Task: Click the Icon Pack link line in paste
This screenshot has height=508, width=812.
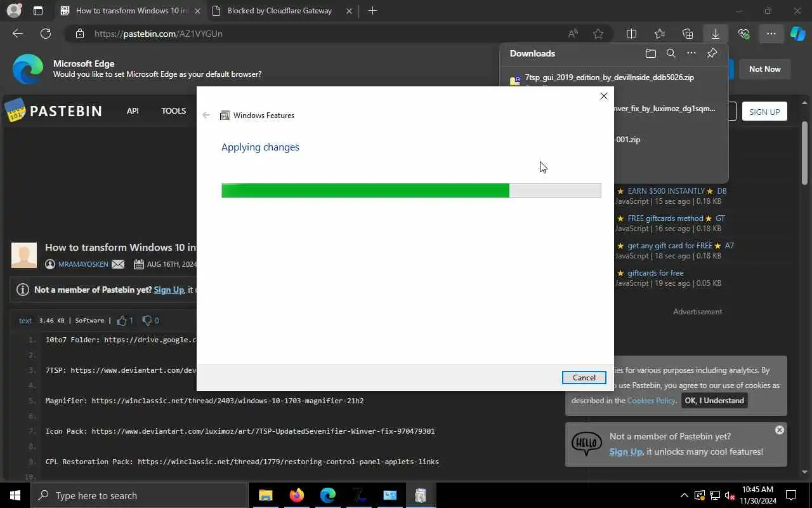Action: 240,431
